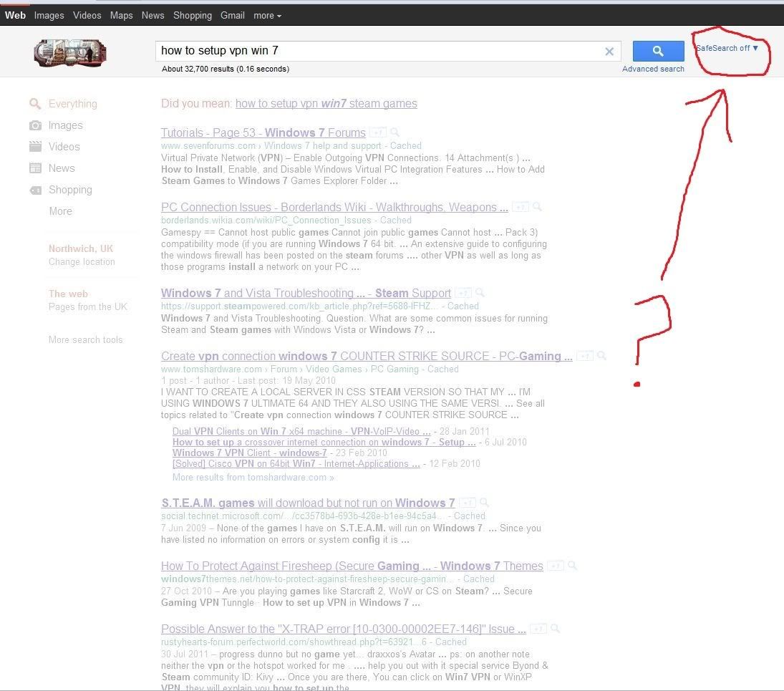
Task: Expand More in the left sidebar
Action: [x=60, y=211]
